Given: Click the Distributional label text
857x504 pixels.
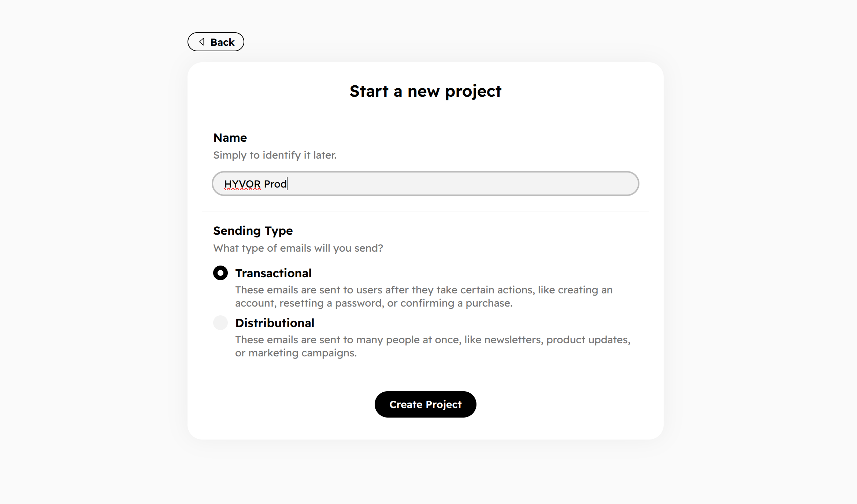Looking at the screenshot, I should pos(274,323).
